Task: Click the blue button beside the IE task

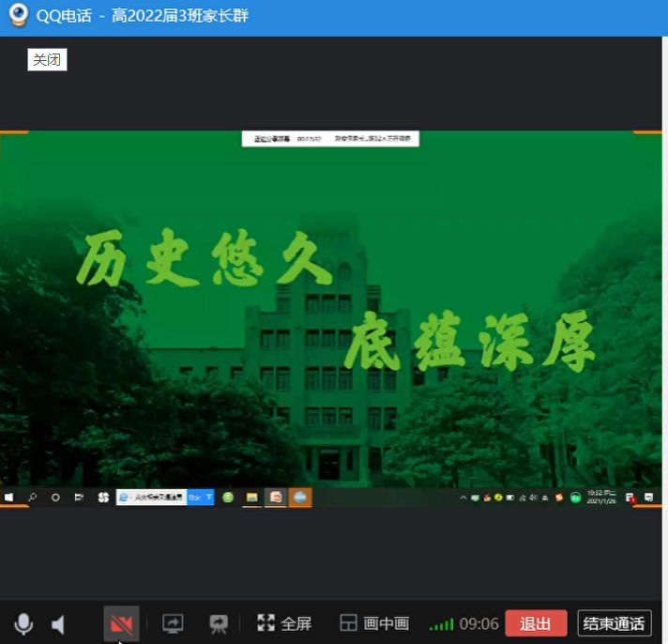Action: click(201, 498)
